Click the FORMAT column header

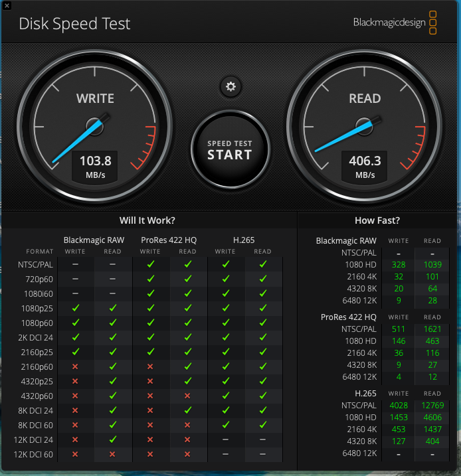tap(39, 252)
